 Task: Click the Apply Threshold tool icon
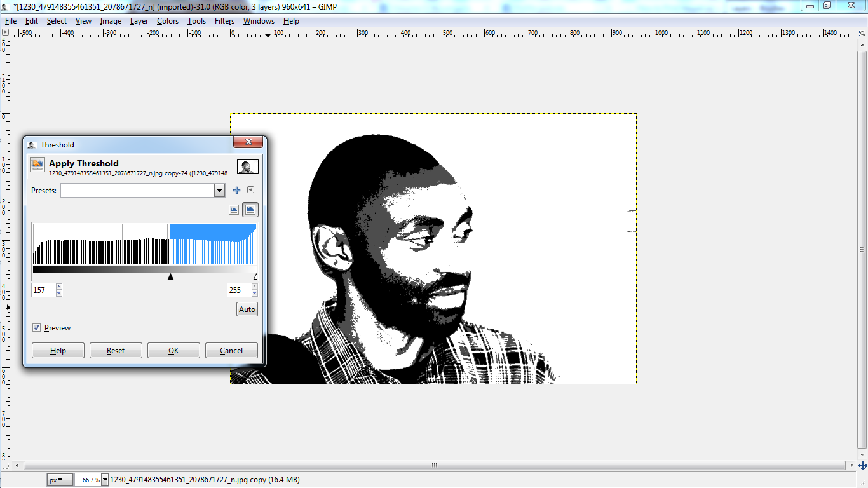click(37, 165)
